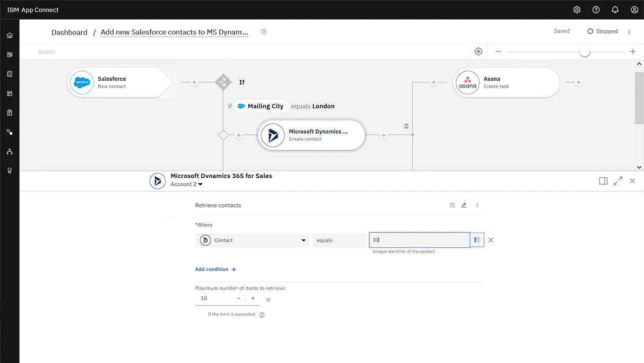This screenshot has width=644, height=363.
Task: Select the Catalog icon in the sidebar
Action: tap(10, 73)
